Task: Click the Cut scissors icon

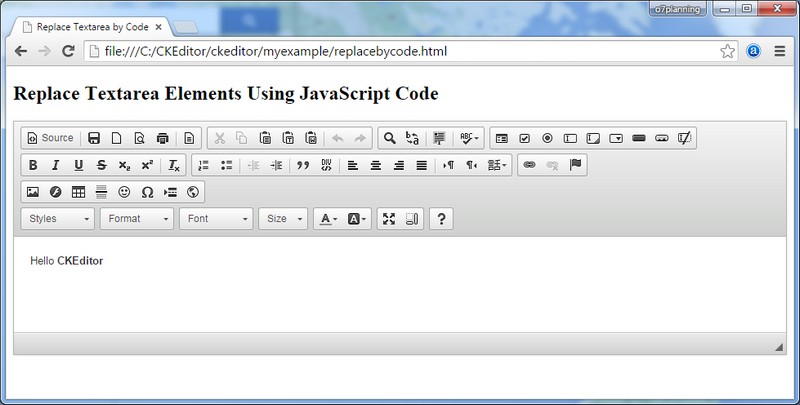Action: click(x=219, y=138)
